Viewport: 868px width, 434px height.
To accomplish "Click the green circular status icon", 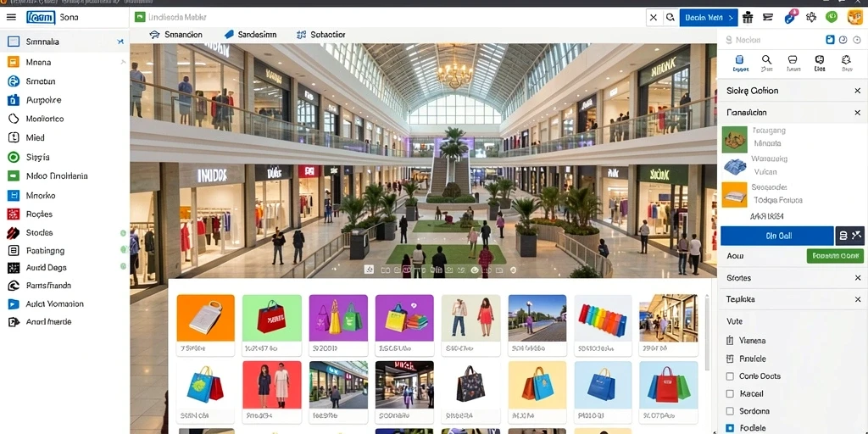I will (x=832, y=17).
